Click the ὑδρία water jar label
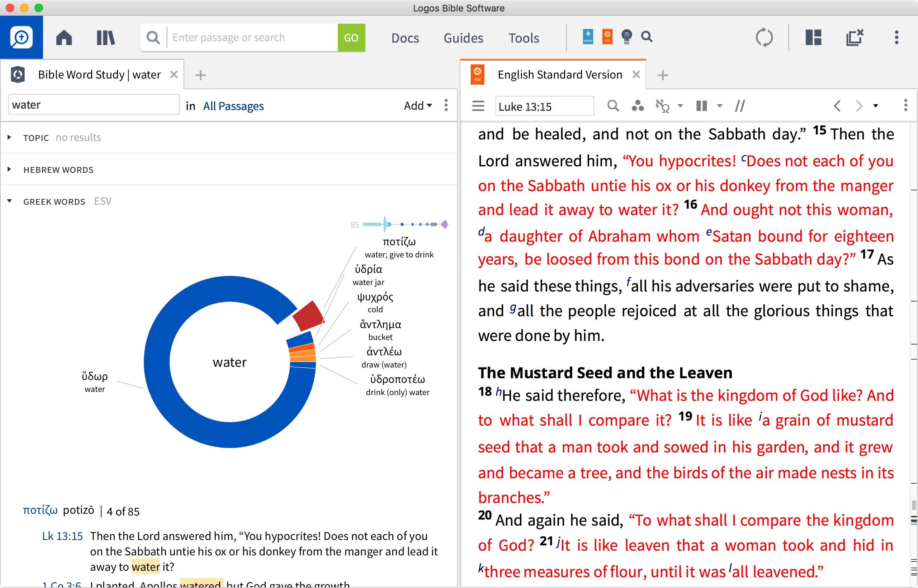Viewport: 918px width, 588px height. pos(369,275)
